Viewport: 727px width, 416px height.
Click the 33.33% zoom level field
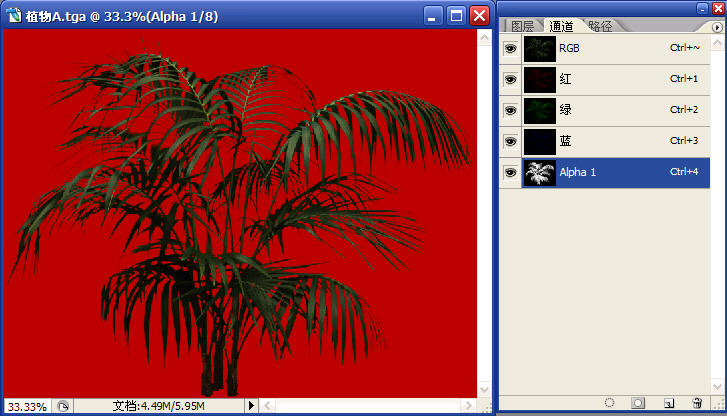click(x=27, y=406)
